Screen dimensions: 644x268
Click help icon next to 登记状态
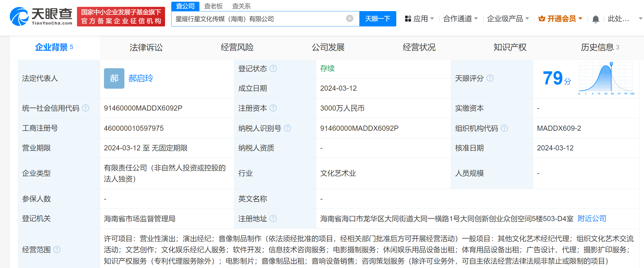273,68
